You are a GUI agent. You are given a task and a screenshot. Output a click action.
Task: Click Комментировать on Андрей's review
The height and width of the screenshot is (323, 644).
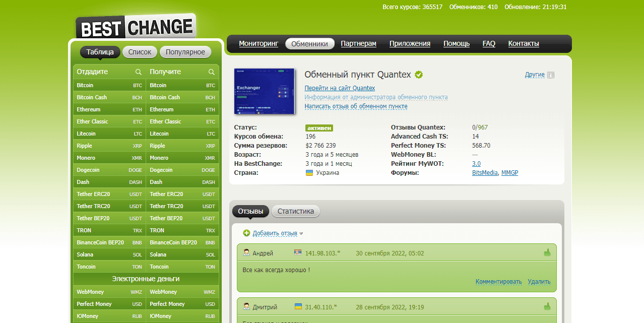pyautogui.click(x=498, y=282)
